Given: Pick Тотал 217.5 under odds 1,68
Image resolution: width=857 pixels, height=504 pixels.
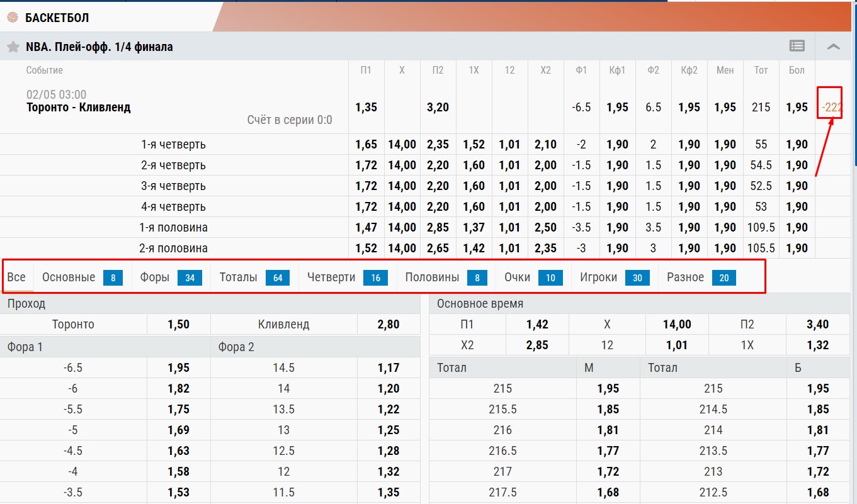Looking at the screenshot, I should 608,492.
